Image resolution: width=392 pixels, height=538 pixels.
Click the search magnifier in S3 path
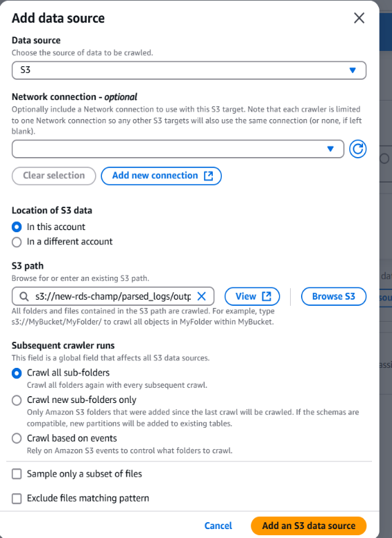coord(23,296)
